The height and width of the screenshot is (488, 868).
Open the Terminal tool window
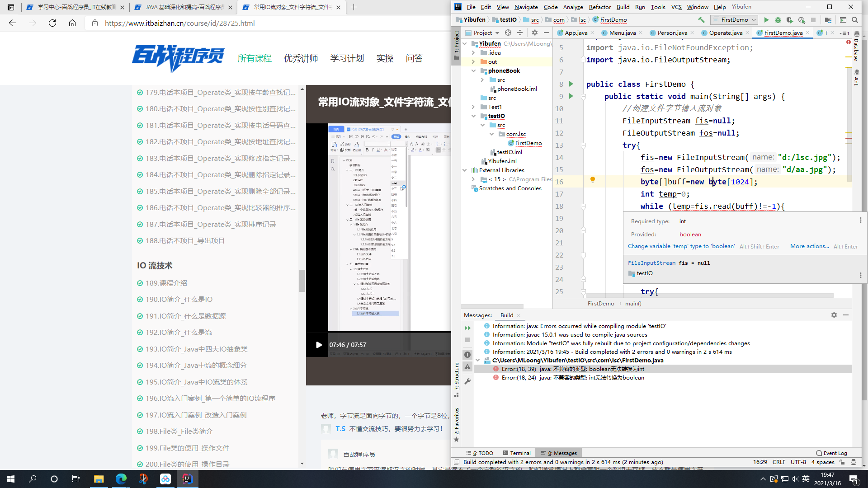[x=517, y=453]
